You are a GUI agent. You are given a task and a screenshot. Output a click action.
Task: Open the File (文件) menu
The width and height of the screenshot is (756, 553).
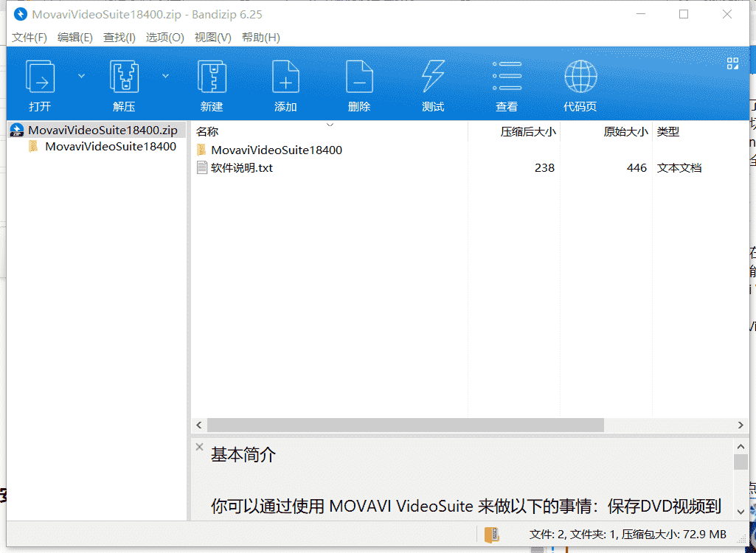coord(30,37)
